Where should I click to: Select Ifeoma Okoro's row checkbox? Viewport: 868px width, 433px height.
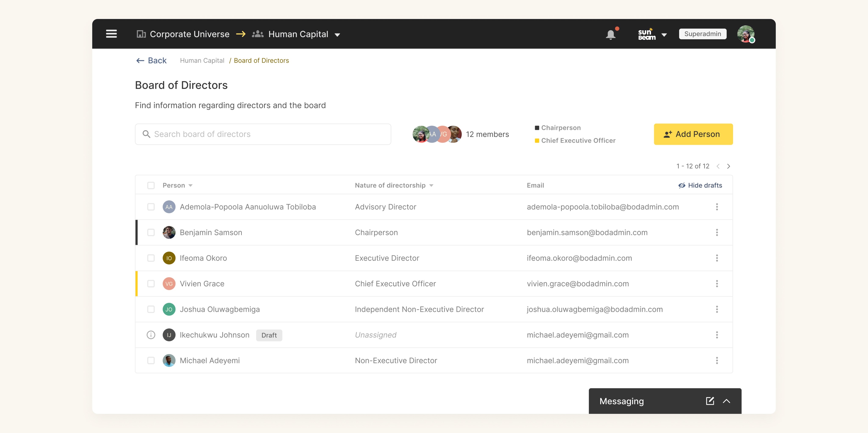[x=151, y=258]
